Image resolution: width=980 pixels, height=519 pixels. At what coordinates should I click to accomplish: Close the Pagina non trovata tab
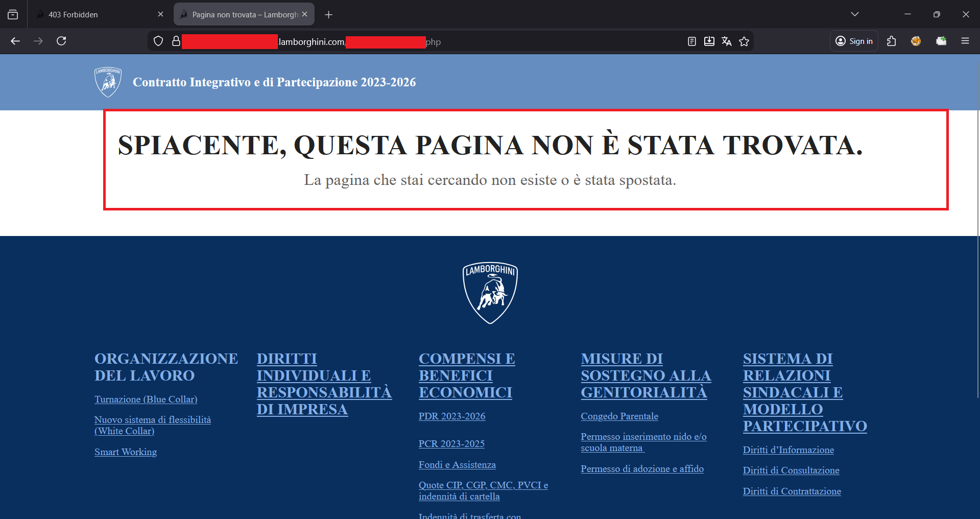[x=304, y=14]
